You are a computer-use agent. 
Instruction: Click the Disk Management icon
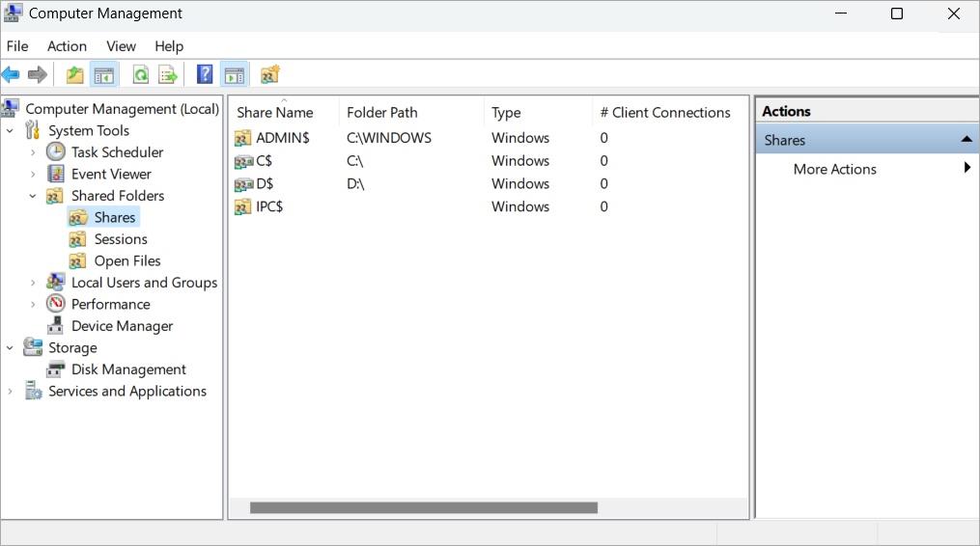[56, 369]
